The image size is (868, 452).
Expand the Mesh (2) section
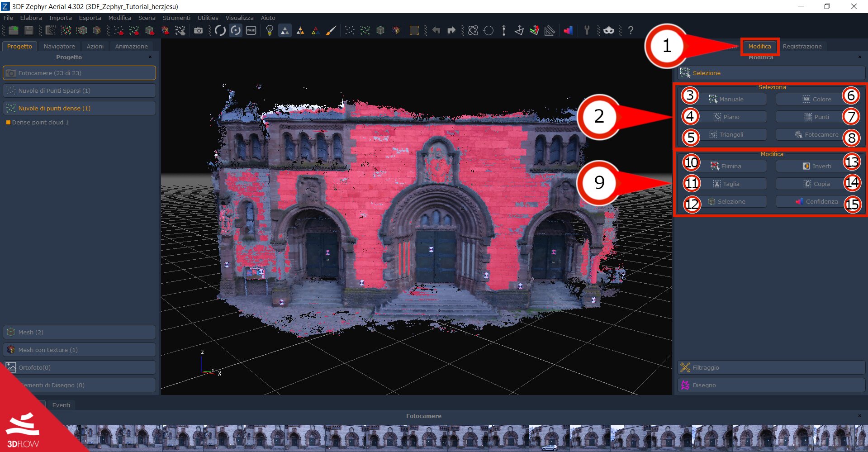pyautogui.click(x=80, y=332)
